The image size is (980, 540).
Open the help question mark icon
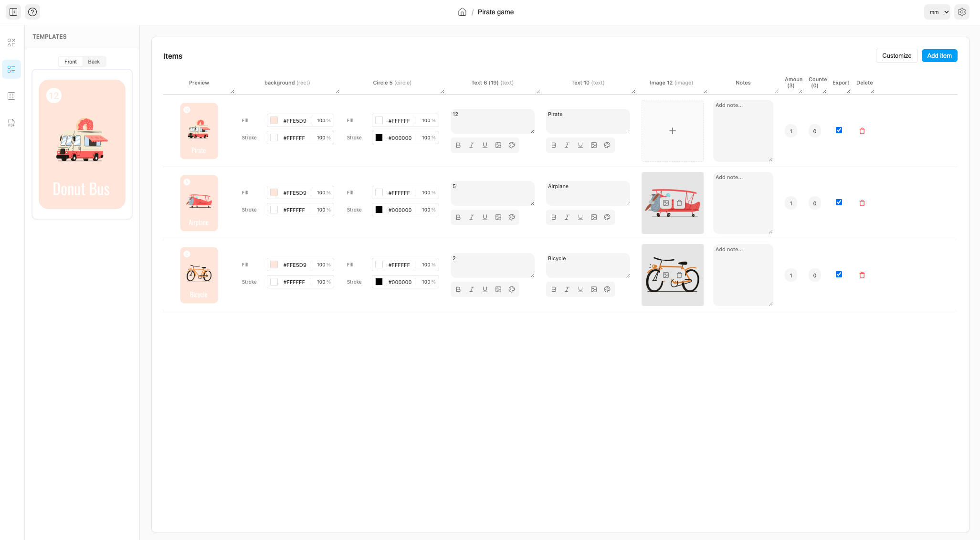tap(32, 12)
